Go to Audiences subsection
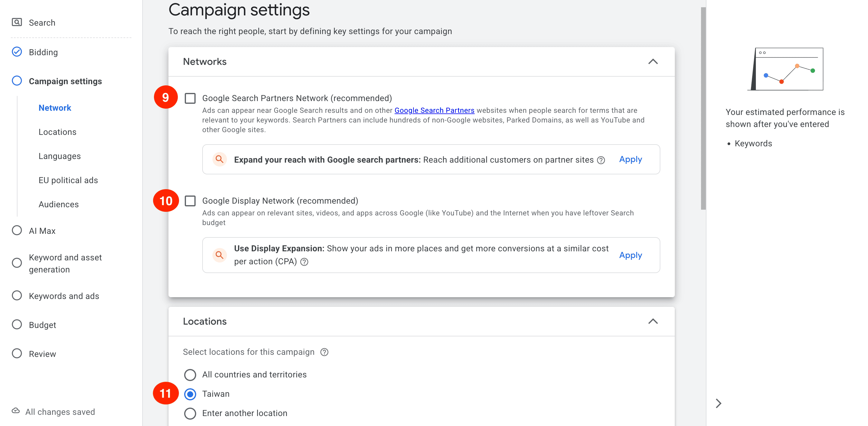Viewport: 868px width, 426px height. [x=59, y=204]
